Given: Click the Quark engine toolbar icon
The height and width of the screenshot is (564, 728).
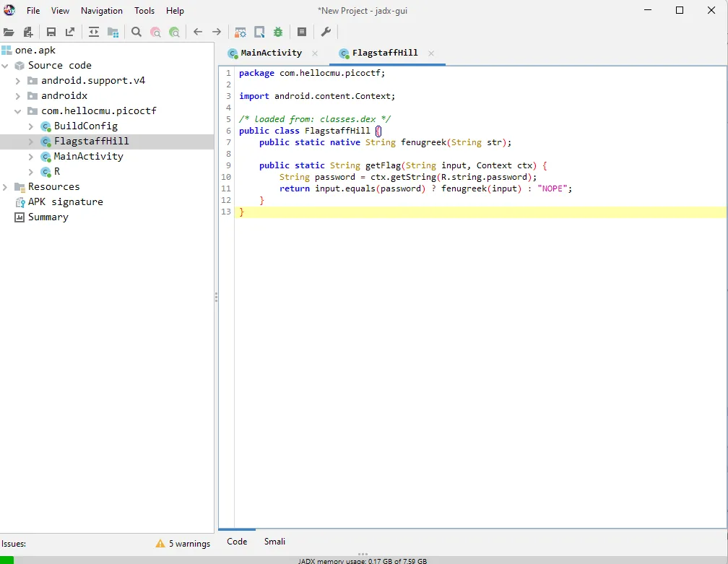Looking at the screenshot, I should [x=259, y=32].
